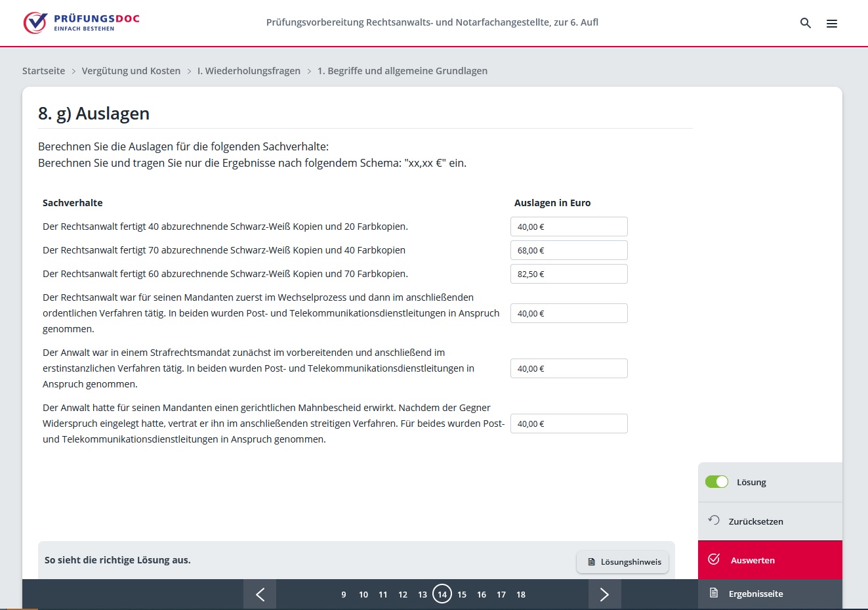The image size is (868, 610).
Task: Open the search magnifier icon
Action: tap(805, 23)
